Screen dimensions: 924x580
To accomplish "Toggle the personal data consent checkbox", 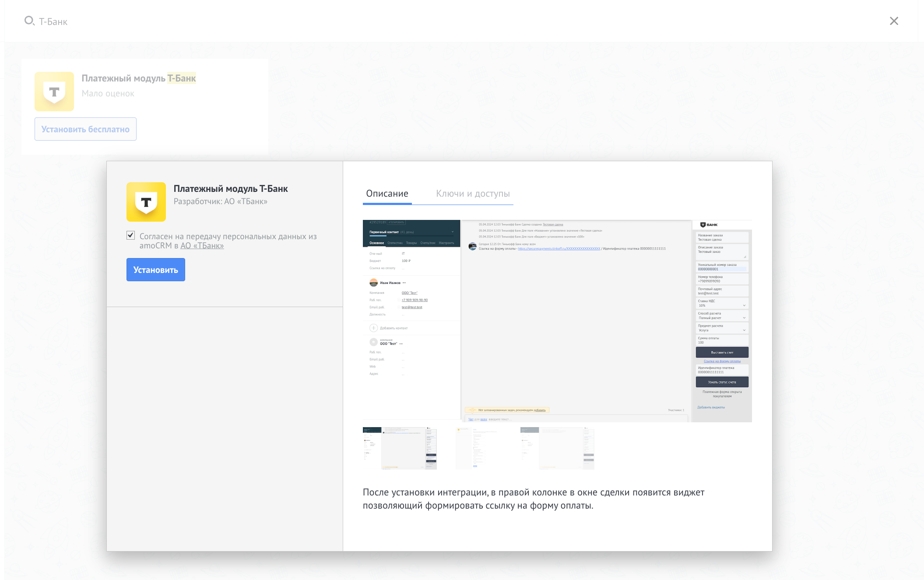I will [x=130, y=236].
